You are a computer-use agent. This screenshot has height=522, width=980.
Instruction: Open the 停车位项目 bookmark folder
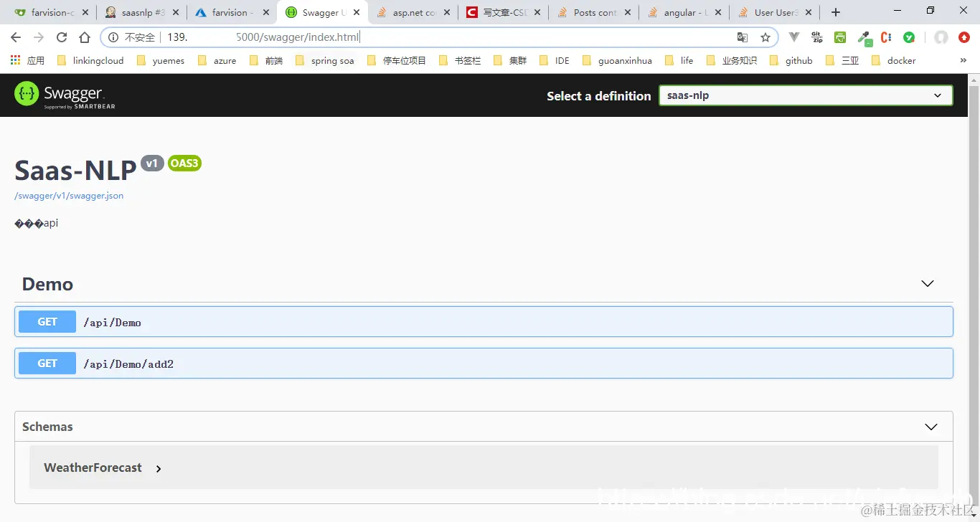[x=397, y=60]
